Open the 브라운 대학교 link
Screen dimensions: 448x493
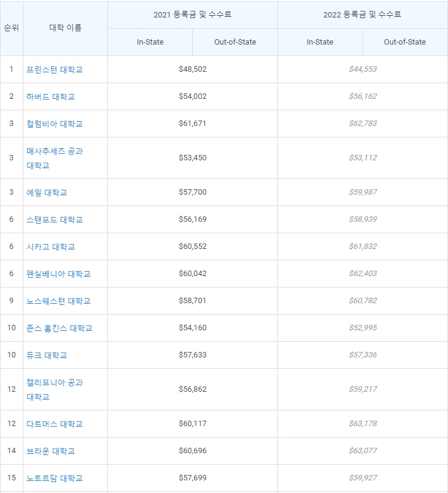click(51, 451)
